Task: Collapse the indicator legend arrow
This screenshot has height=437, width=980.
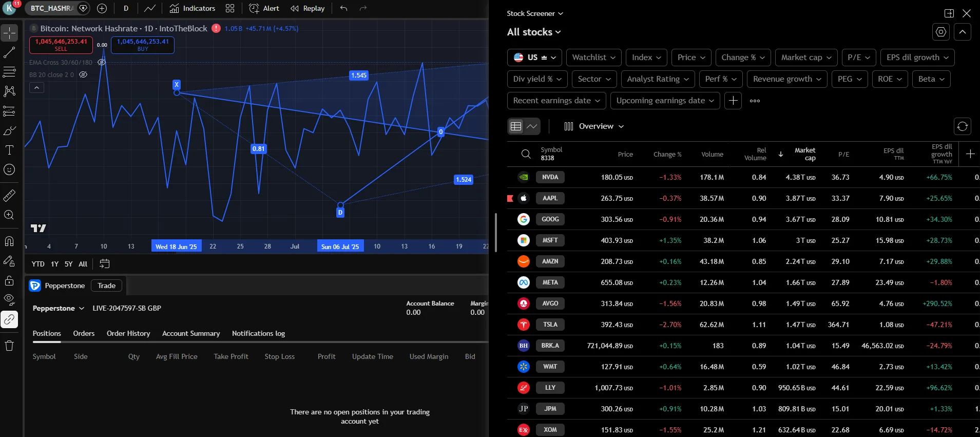Action: pyautogui.click(x=36, y=88)
